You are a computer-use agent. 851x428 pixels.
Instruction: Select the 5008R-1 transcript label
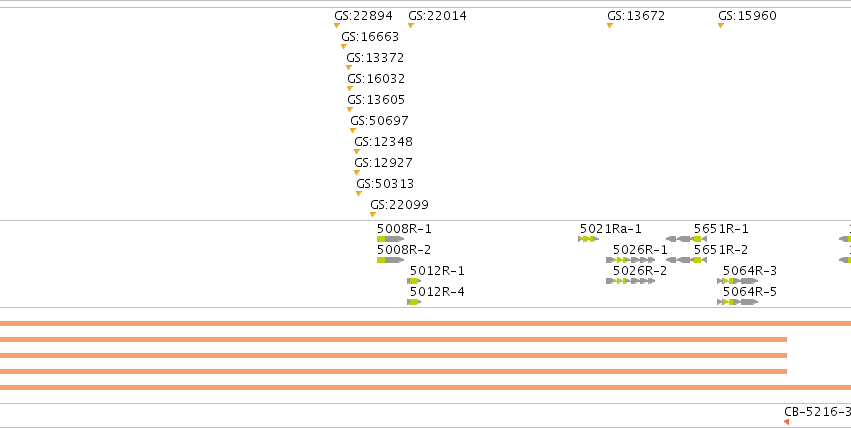(404, 229)
